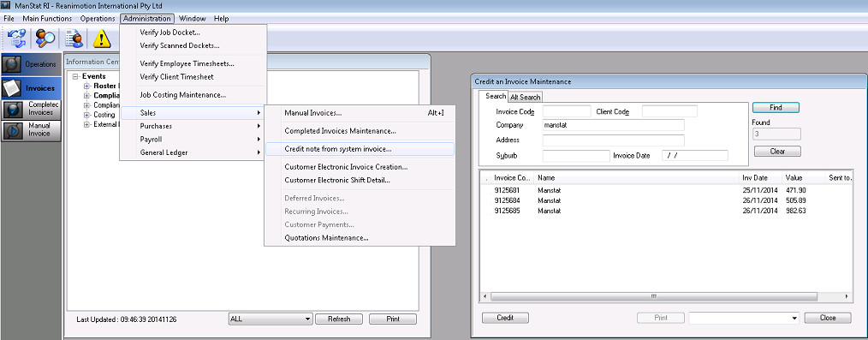Expand the Roster tree node
Viewport: 868px width, 340px height.
coord(86,86)
